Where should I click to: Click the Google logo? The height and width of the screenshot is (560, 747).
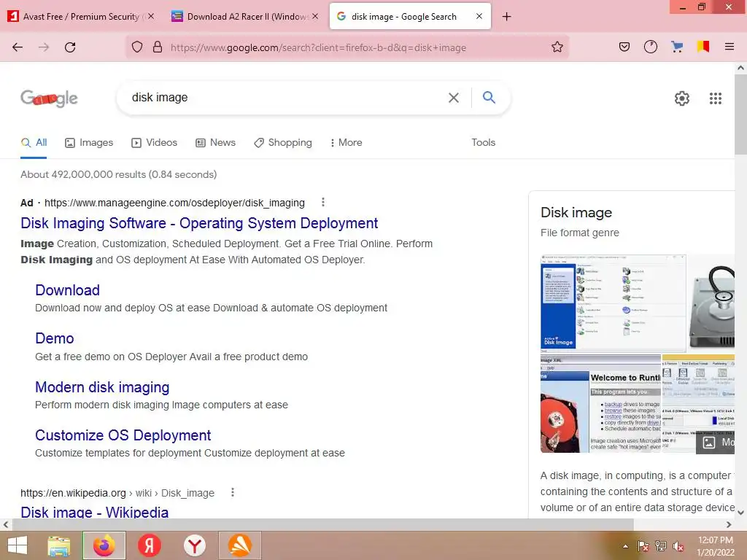[x=49, y=98]
